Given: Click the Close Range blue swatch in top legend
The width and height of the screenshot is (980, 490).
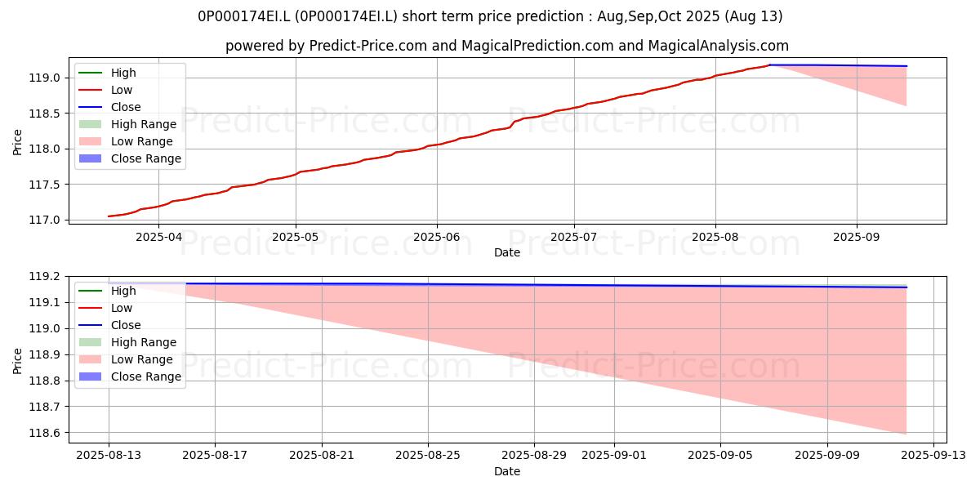Looking at the screenshot, I should [x=91, y=158].
